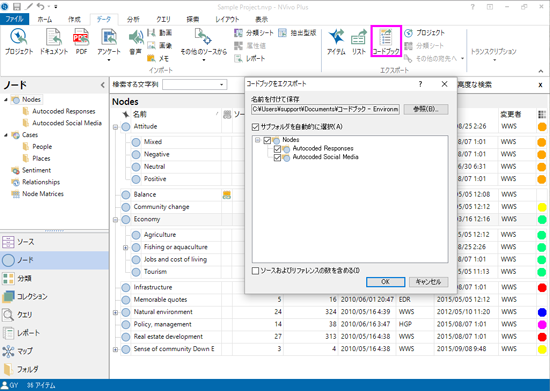The height and width of the screenshot is (391, 550).
Task: Expand Sense of community node
Action: (115, 350)
